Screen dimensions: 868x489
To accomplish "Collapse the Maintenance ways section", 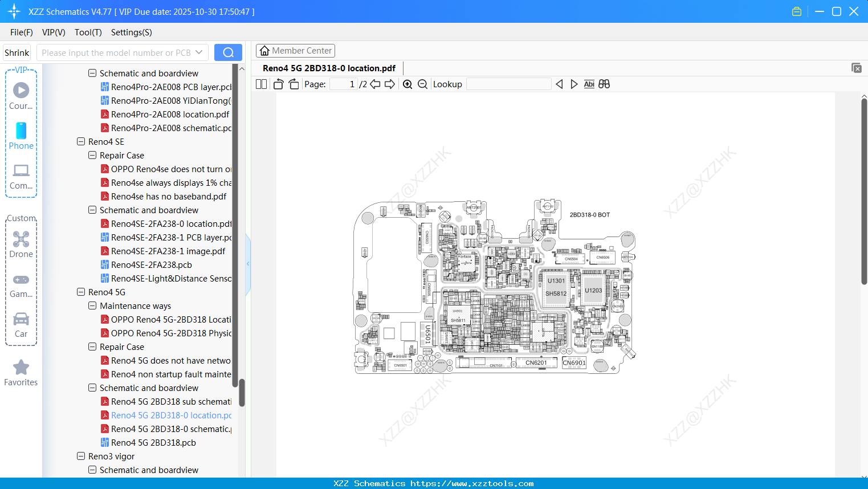I will (x=92, y=305).
